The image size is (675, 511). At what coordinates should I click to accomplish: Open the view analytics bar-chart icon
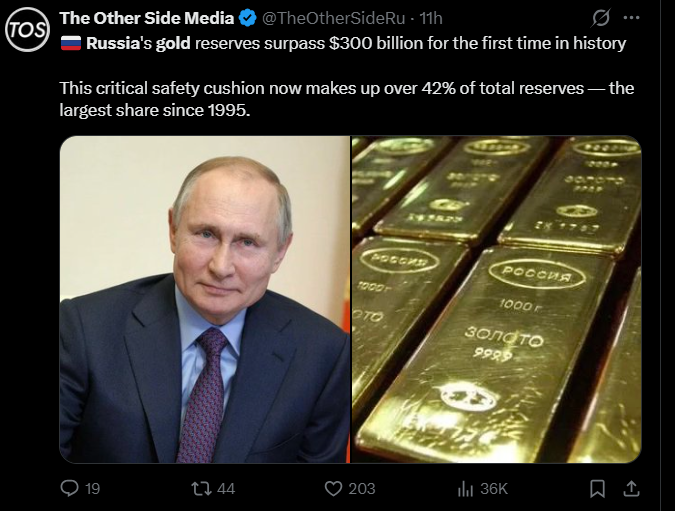[x=464, y=488]
